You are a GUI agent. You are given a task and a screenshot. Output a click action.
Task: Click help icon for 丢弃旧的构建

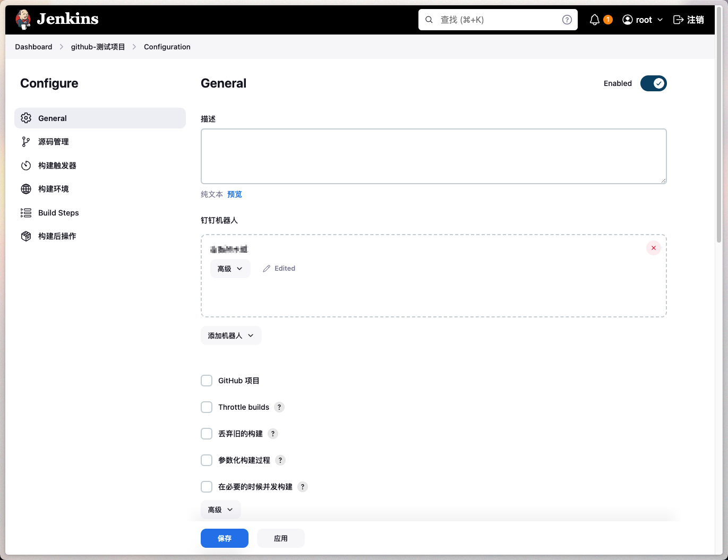[273, 434]
